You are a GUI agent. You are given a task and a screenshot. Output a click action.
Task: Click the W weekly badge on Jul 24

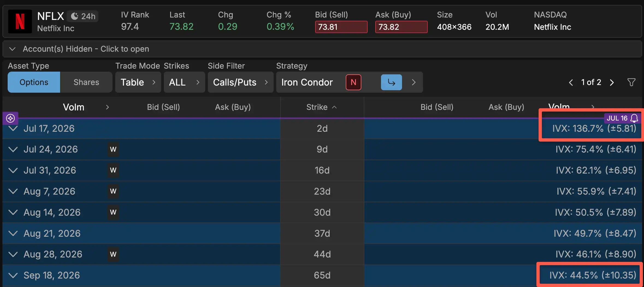tap(113, 149)
